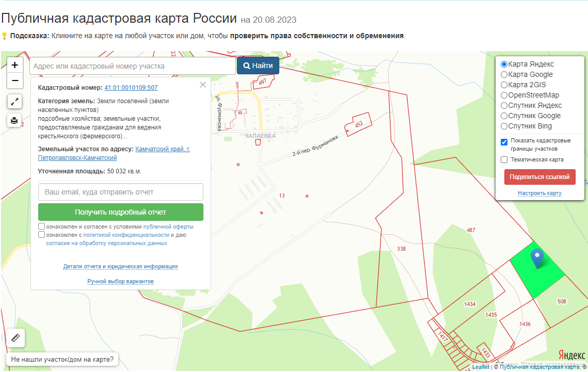
Task: Click Не нашли участок/дом на карте?
Action: 62,359
